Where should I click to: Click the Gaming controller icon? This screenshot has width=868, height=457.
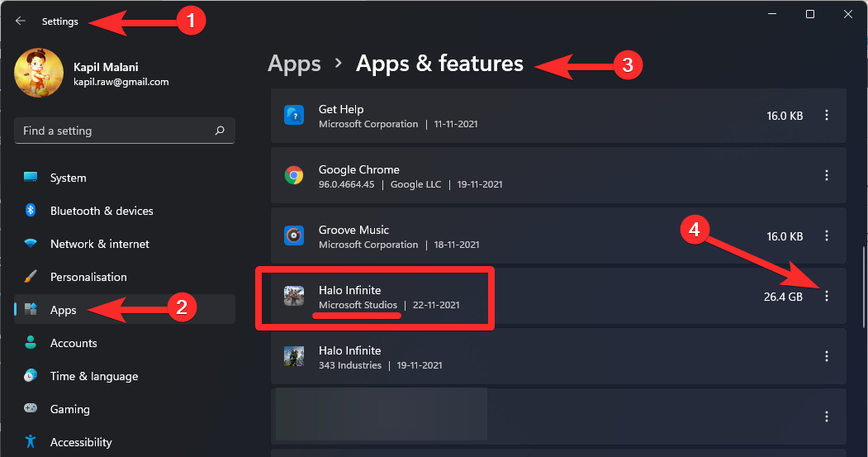point(31,409)
